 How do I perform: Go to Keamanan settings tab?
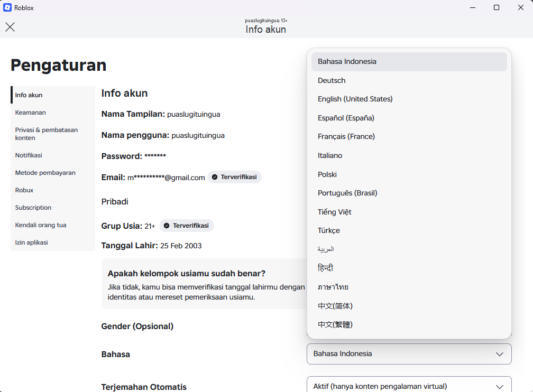(53, 113)
